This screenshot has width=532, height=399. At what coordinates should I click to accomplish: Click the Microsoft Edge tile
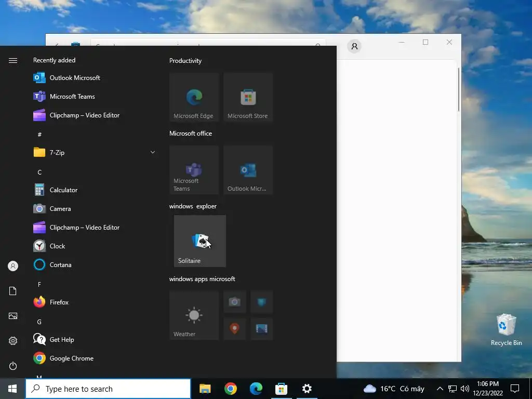tap(194, 97)
